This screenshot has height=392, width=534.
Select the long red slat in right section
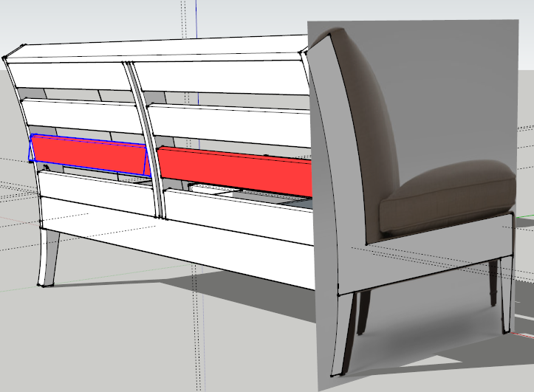click(235, 171)
